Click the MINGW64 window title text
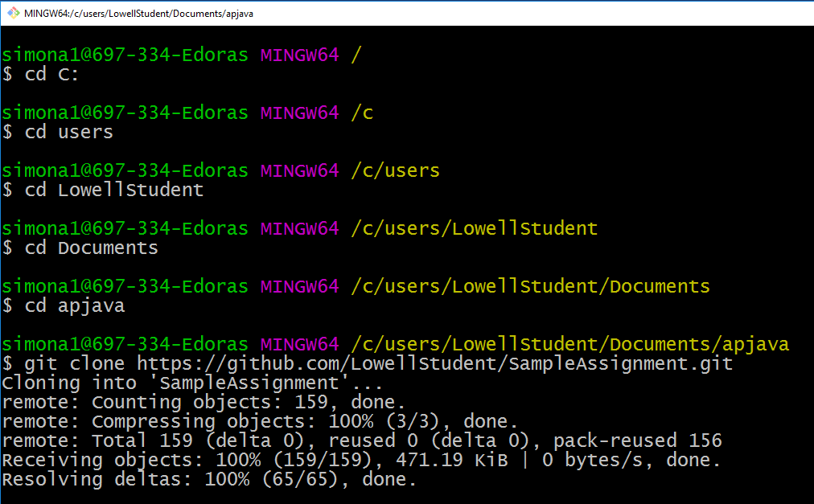This screenshot has width=814, height=504. (x=138, y=13)
